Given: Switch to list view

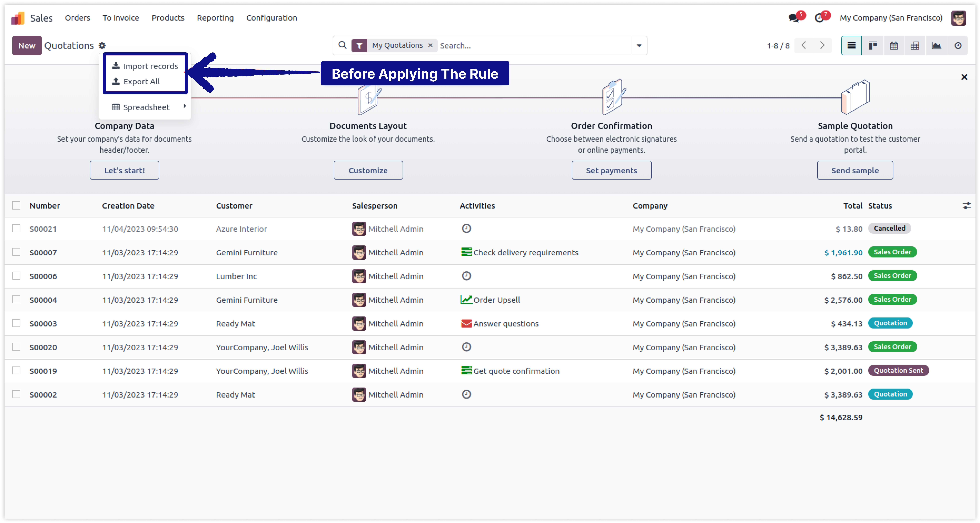Looking at the screenshot, I should 851,46.
